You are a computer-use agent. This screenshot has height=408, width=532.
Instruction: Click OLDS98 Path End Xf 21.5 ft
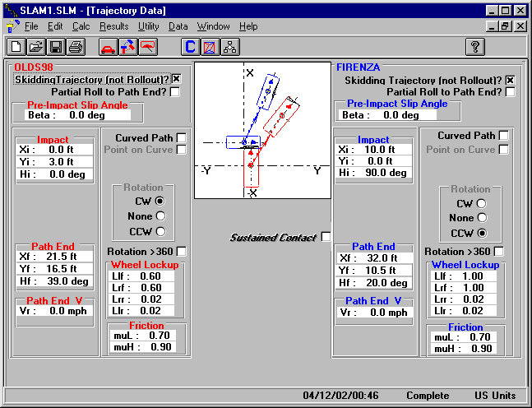pyautogui.click(x=54, y=257)
